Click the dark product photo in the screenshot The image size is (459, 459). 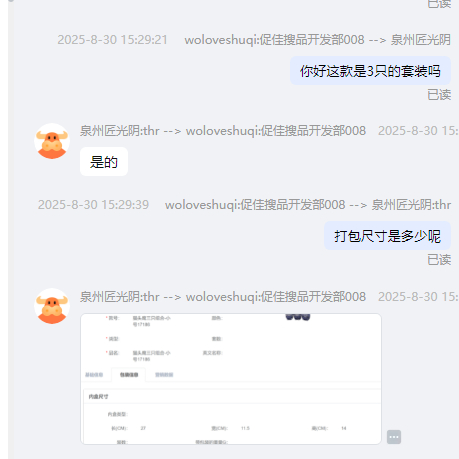click(x=298, y=317)
